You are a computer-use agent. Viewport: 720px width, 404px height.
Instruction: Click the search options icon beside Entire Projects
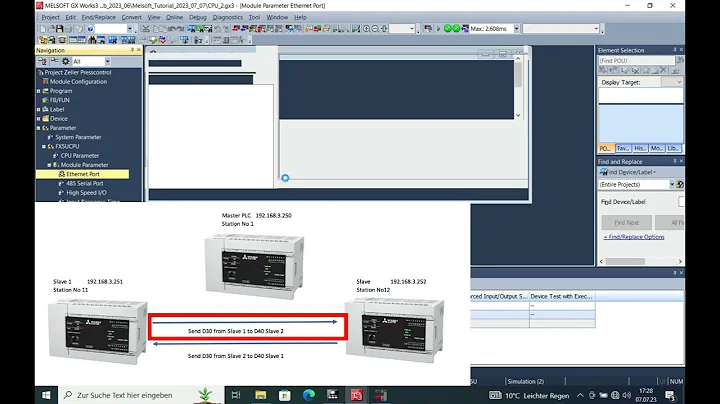click(680, 184)
